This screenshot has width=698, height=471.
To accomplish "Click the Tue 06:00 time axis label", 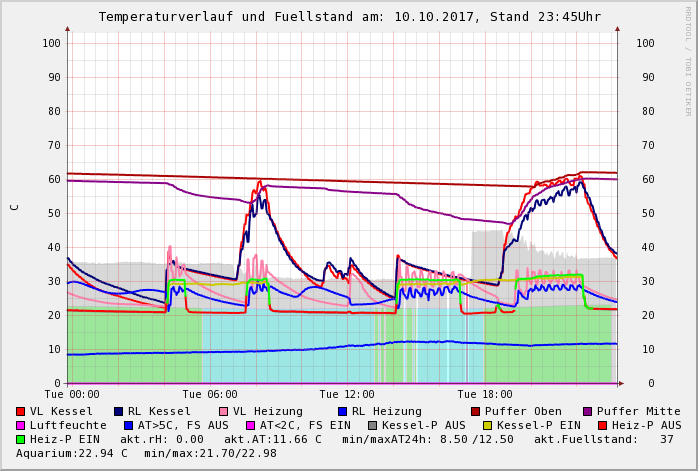I will 209,394.
